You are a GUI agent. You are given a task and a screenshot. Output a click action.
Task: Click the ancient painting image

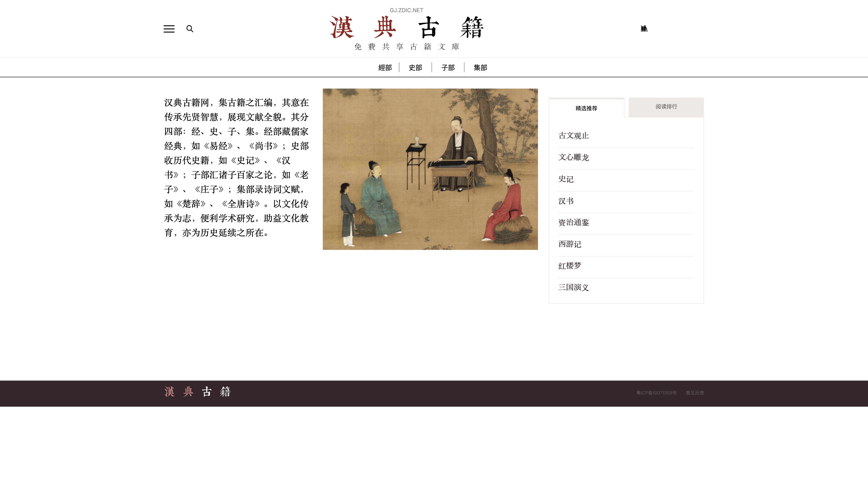pos(430,169)
